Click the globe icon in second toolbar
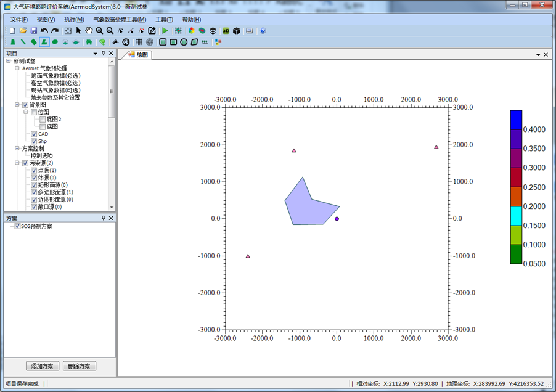The height and width of the screenshot is (392, 556). (126, 42)
